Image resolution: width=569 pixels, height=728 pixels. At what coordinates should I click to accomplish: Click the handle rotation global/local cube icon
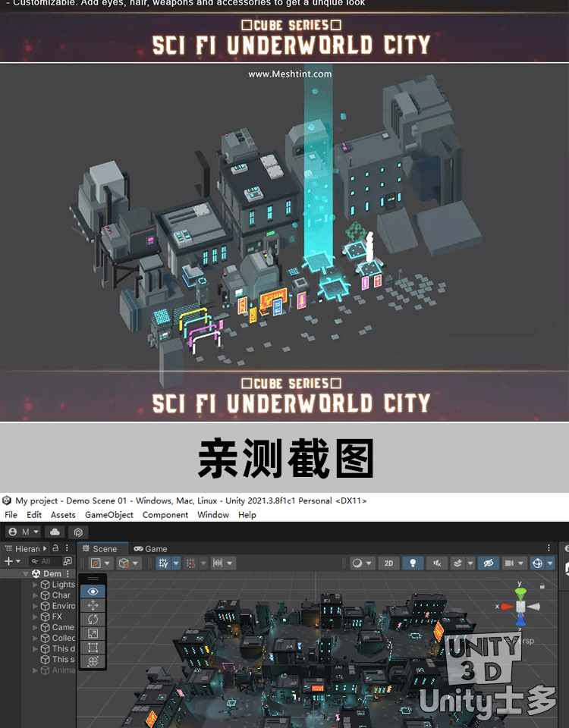click(124, 563)
